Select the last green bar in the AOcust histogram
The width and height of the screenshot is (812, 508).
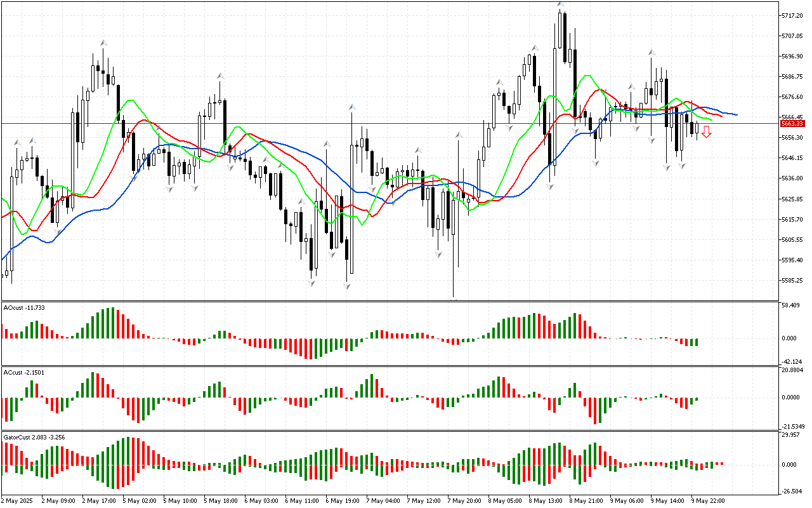(x=697, y=342)
